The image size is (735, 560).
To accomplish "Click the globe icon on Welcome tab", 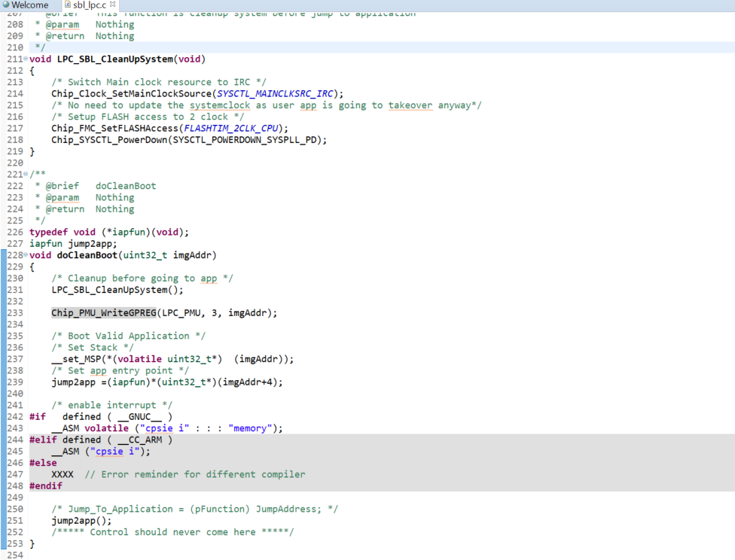I will [6, 5].
